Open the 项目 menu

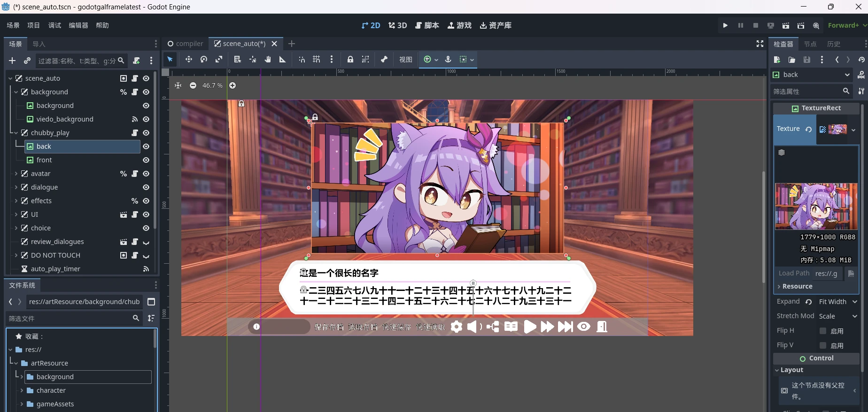tap(34, 25)
